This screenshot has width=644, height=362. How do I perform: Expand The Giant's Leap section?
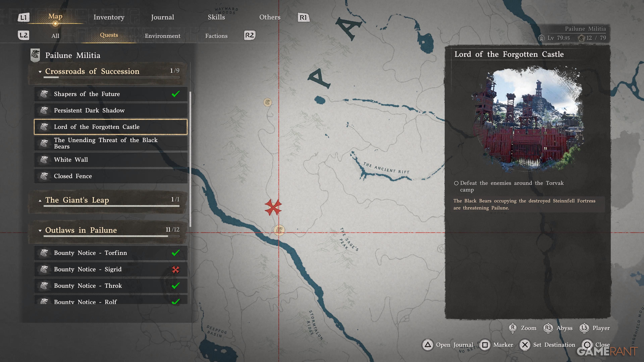pos(40,200)
